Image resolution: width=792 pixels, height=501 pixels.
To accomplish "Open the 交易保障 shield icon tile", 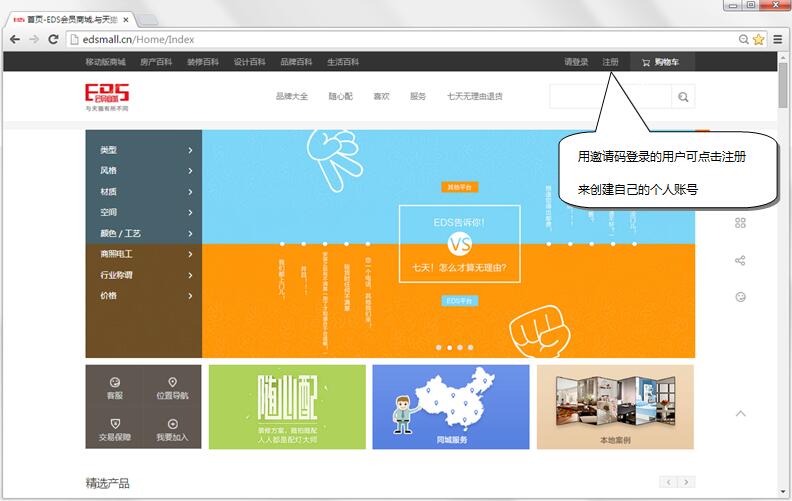I will pyautogui.click(x=115, y=430).
